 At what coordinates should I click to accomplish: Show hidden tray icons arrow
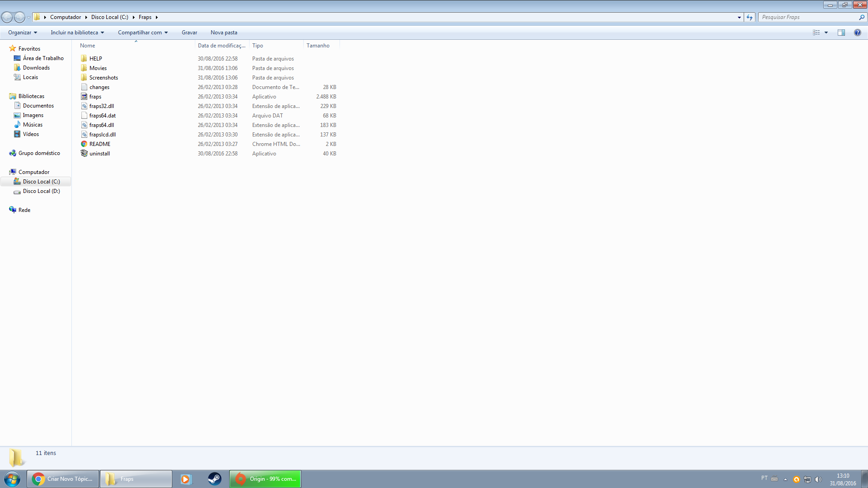coord(785,479)
